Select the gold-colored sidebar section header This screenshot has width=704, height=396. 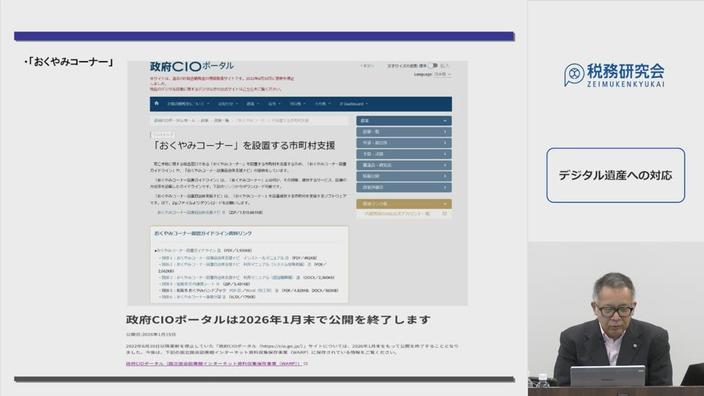404,204
